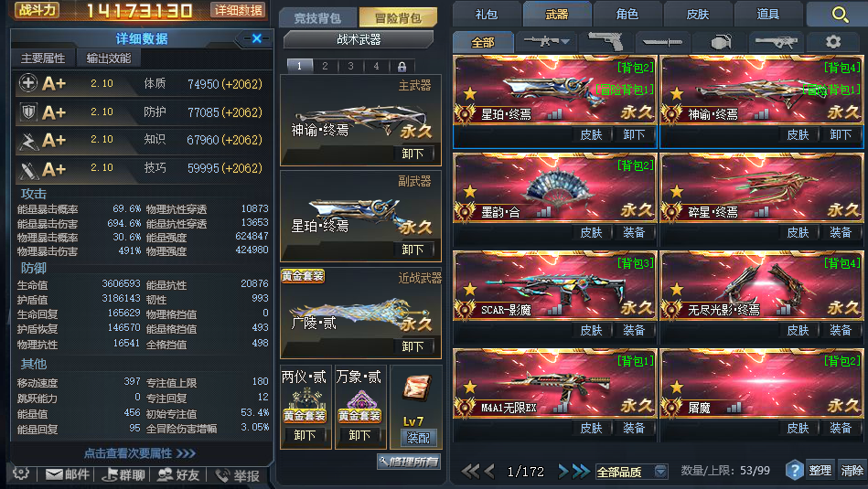Equip the SCAR-影魔 with 装备

pyautogui.click(x=633, y=330)
